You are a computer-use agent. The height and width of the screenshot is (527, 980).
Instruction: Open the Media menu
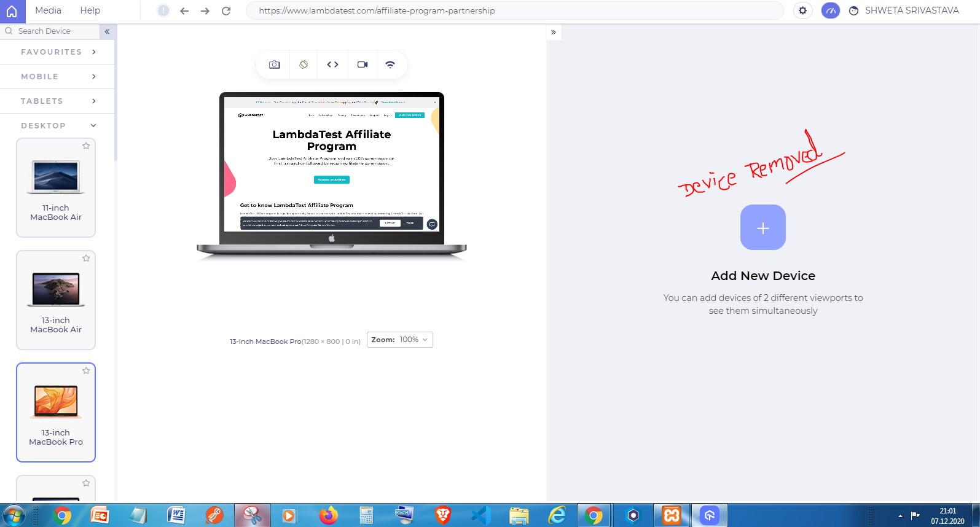48,10
